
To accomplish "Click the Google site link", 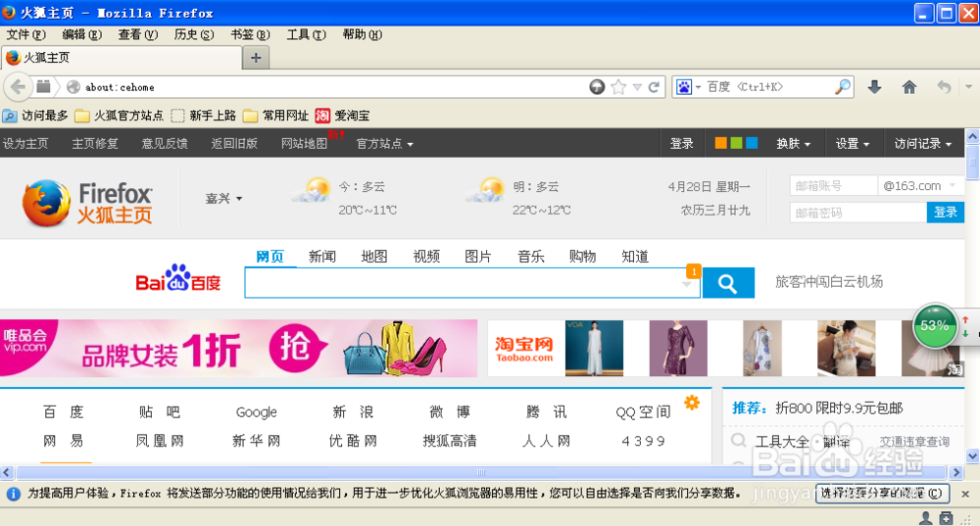I will pyautogui.click(x=256, y=412).
